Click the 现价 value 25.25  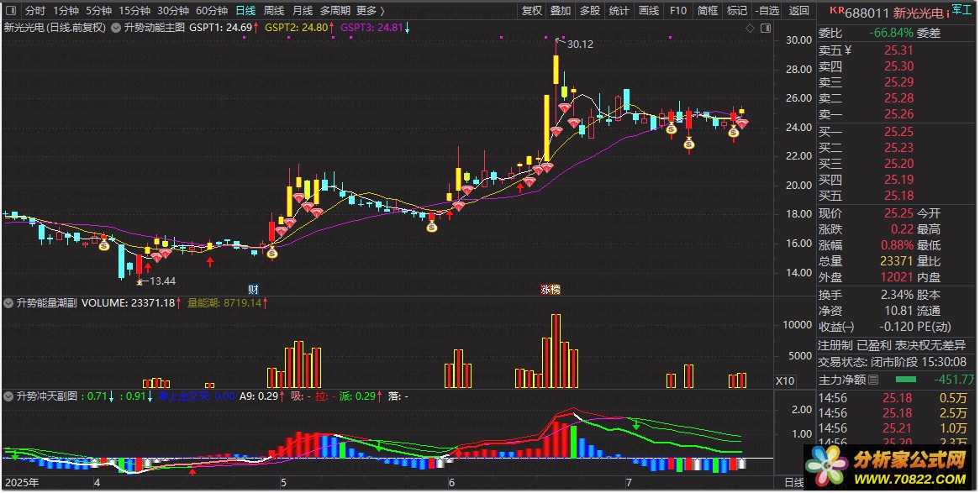[x=898, y=213]
